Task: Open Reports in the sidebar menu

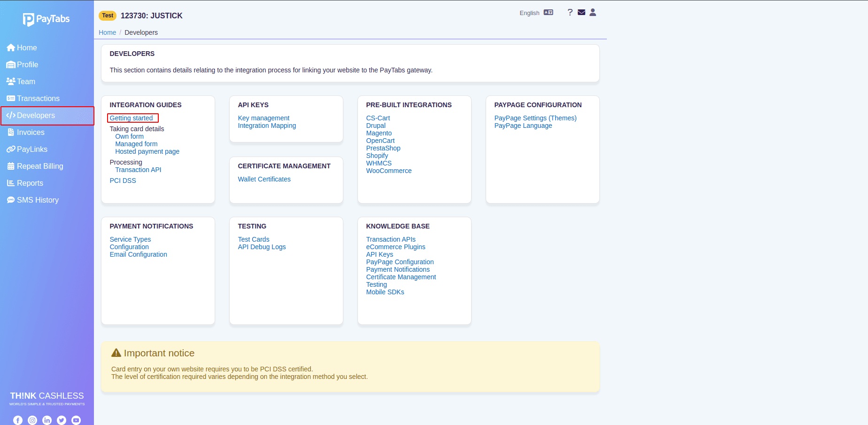Action: [x=30, y=183]
